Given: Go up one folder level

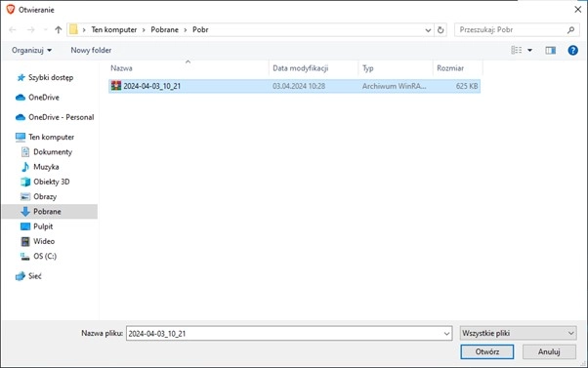Looking at the screenshot, I should 59,29.
